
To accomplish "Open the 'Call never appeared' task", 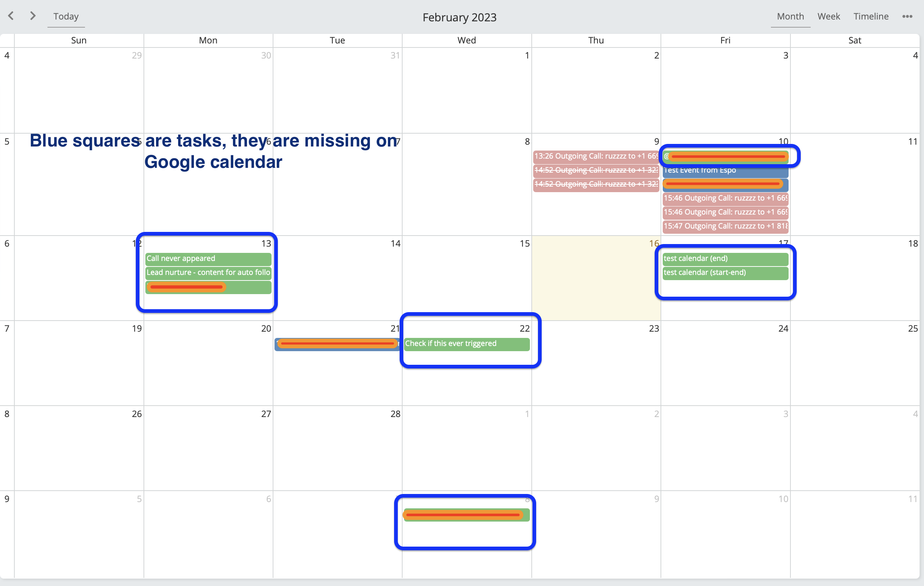I will [x=208, y=259].
